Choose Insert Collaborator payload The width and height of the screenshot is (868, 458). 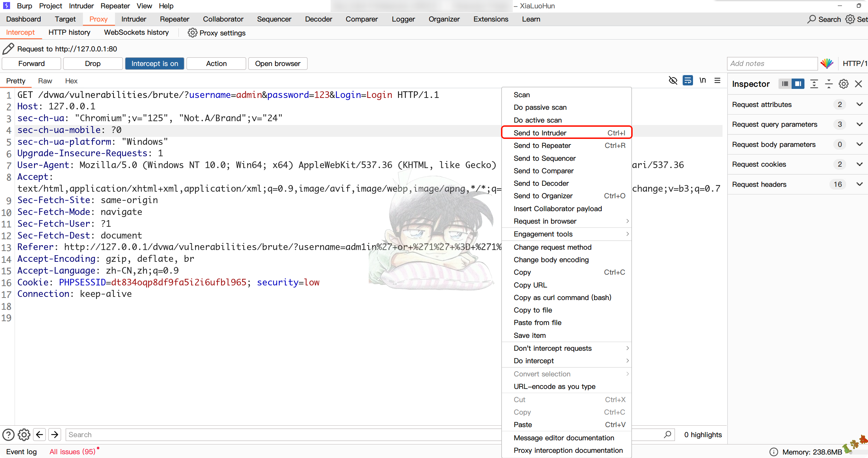coord(566,209)
